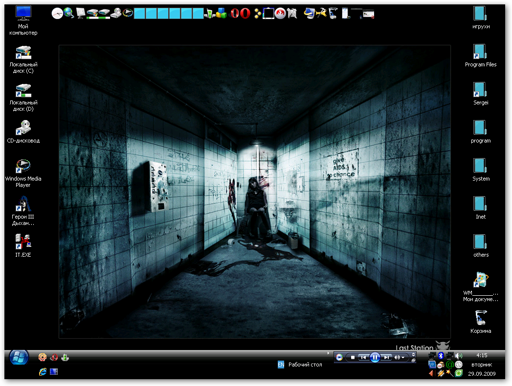Skip to previous track in taskbar player

click(x=363, y=358)
